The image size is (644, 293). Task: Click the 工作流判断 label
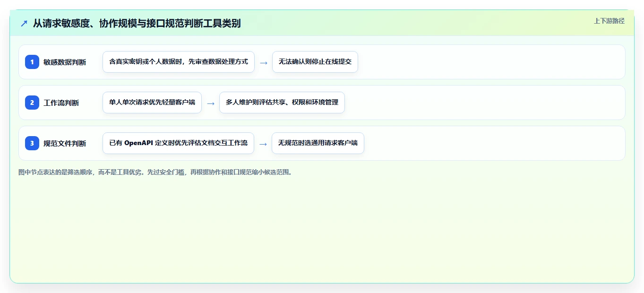(x=61, y=103)
